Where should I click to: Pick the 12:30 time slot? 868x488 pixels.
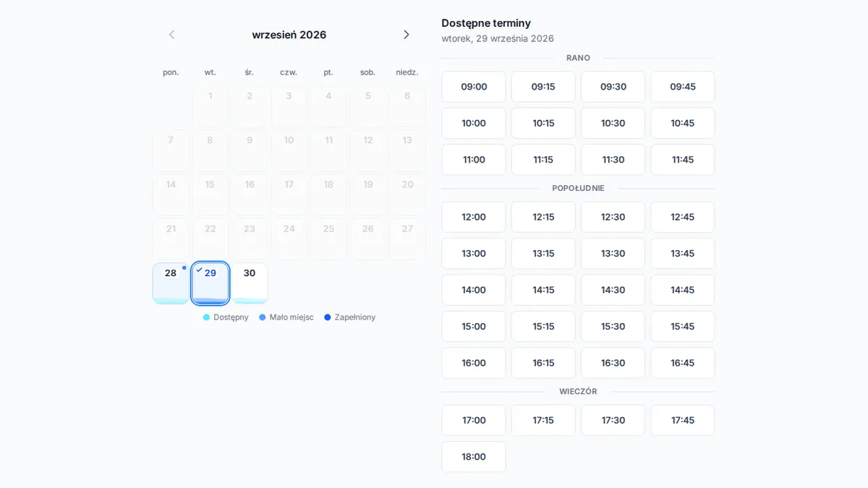613,217
